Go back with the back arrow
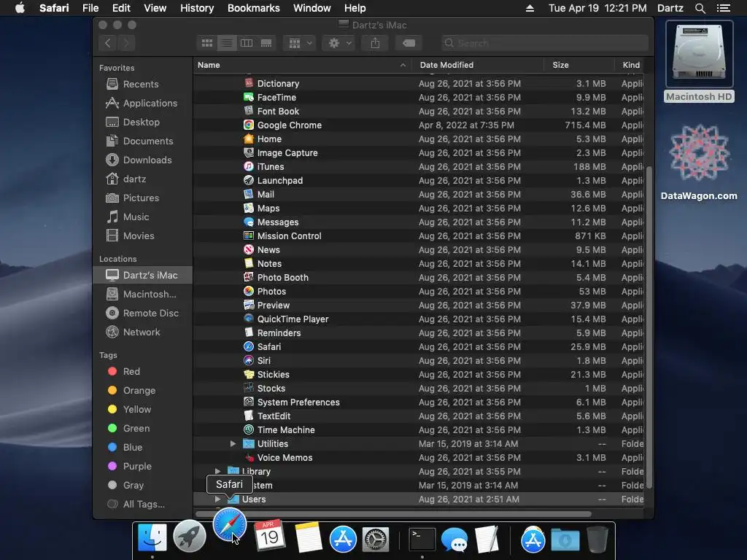Image resolution: width=747 pixels, height=560 pixels. tap(108, 43)
